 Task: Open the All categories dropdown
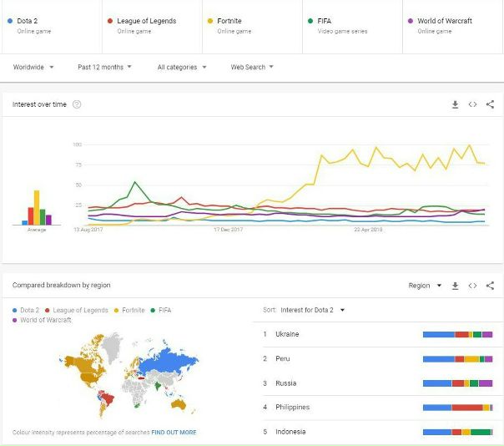[182, 67]
